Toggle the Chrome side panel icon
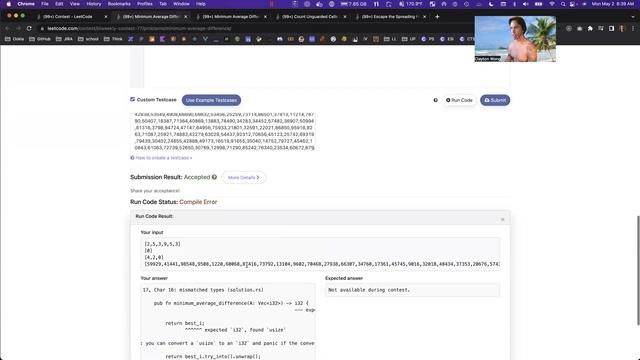 click(611, 29)
